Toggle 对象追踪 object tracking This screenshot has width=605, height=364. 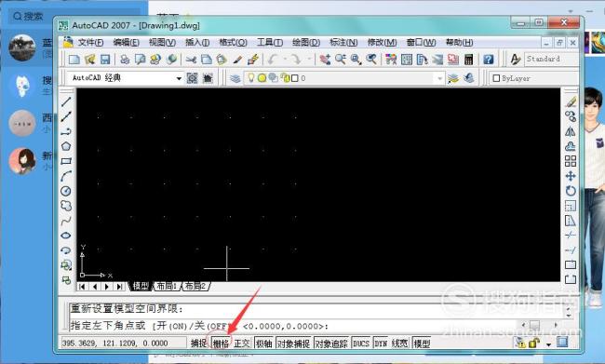point(331,344)
